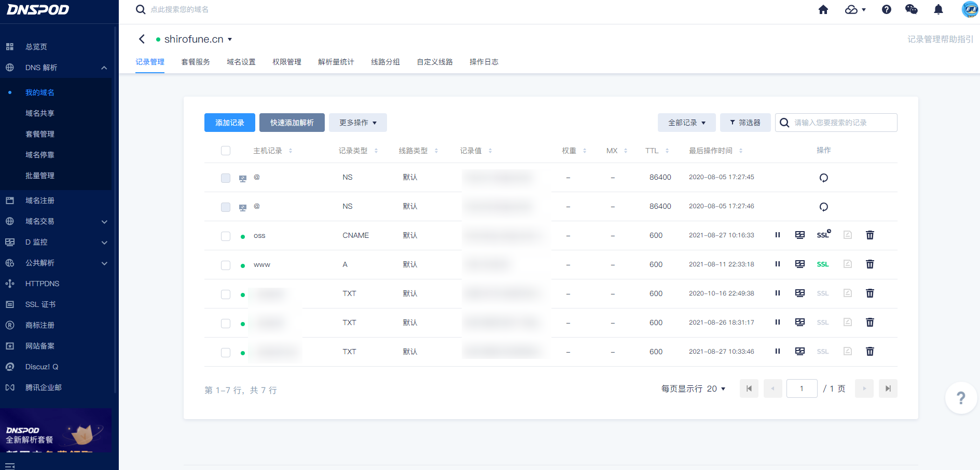The height and width of the screenshot is (470, 980).
Task: Open the notification bell
Action: click(x=938, y=10)
